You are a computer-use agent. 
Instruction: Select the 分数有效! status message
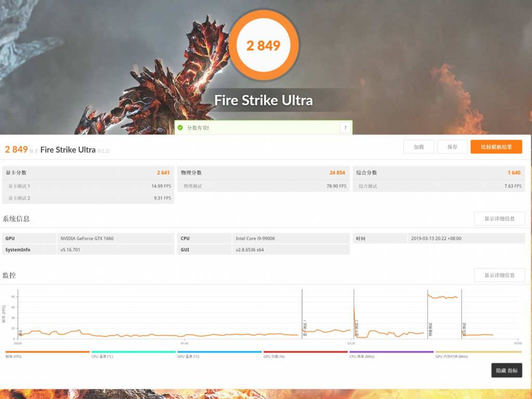198,128
